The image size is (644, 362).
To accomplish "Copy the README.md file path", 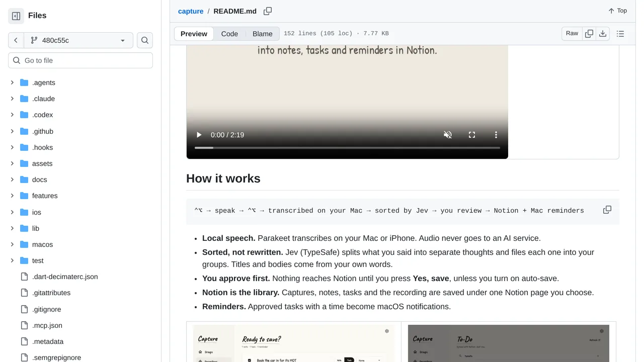I will pos(268,11).
